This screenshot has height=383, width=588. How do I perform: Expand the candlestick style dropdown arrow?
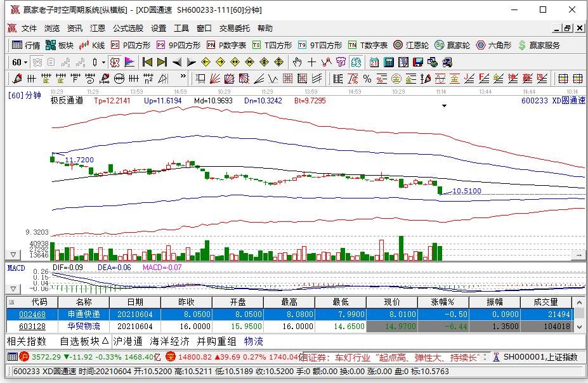103,63
